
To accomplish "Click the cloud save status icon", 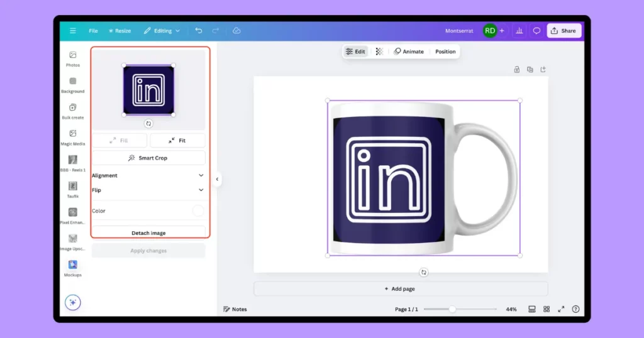I will click(x=236, y=30).
